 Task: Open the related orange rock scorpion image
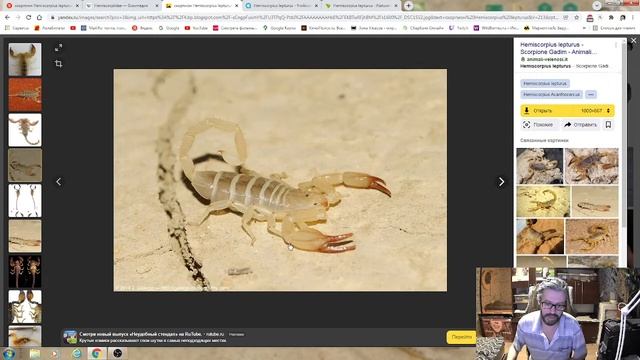(x=540, y=236)
